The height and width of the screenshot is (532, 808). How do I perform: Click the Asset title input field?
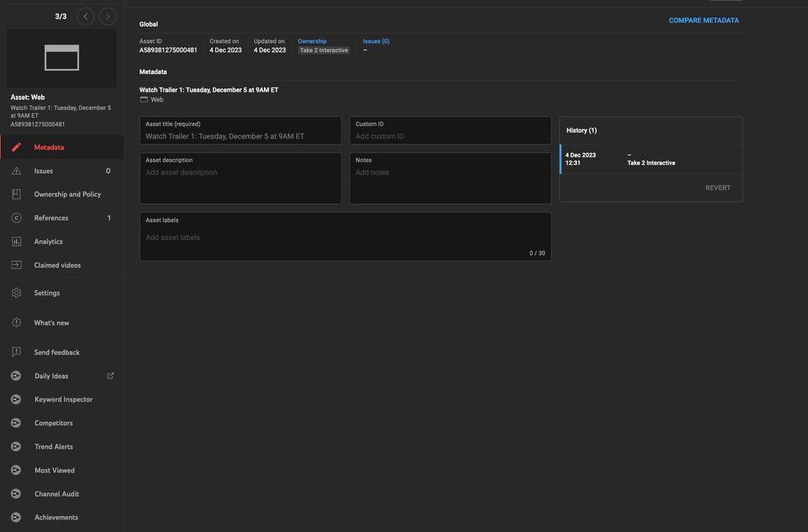pos(240,136)
